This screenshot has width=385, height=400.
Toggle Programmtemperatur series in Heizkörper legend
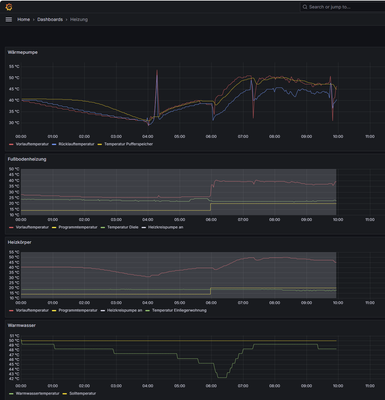click(x=78, y=310)
